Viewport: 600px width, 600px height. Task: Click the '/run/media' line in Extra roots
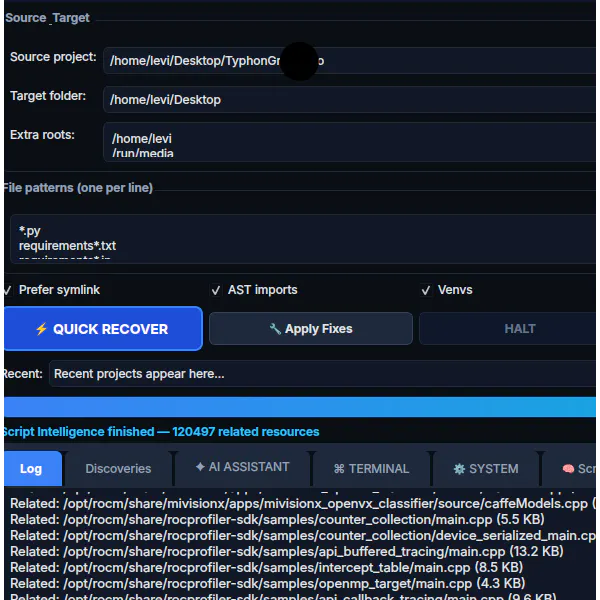coord(143,153)
